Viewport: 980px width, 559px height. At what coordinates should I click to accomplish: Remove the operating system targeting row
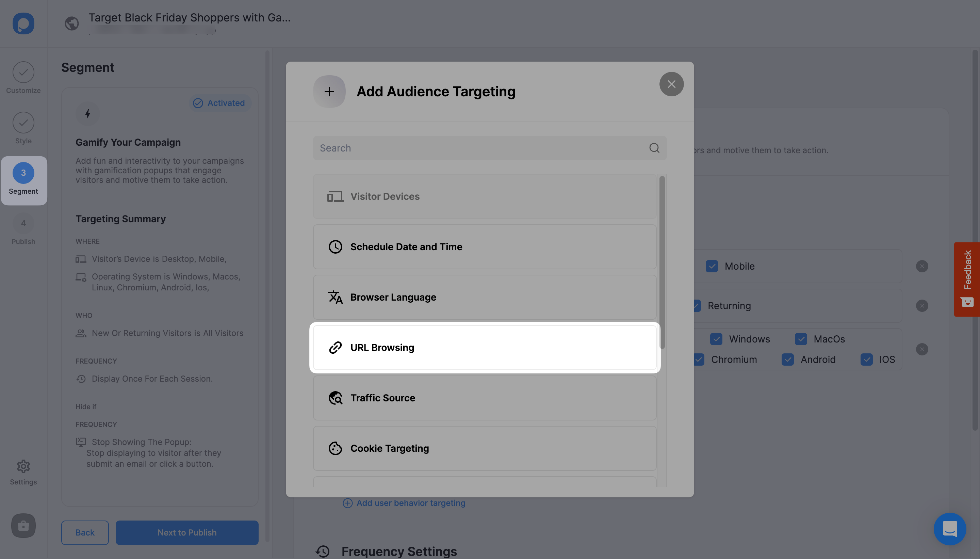(922, 349)
